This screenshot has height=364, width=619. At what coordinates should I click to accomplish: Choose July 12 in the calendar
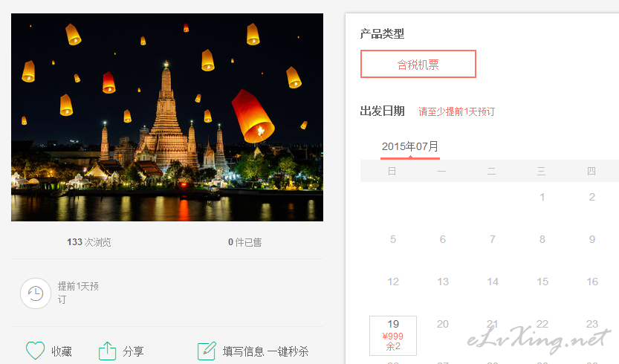point(393,282)
